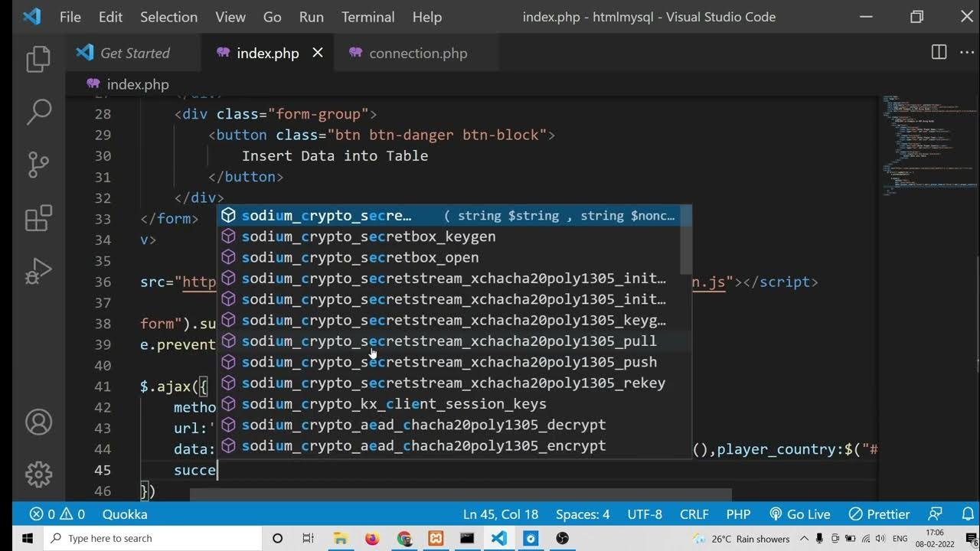980x551 pixels.
Task: Click the Windows taskbar search box
Action: (153, 538)
